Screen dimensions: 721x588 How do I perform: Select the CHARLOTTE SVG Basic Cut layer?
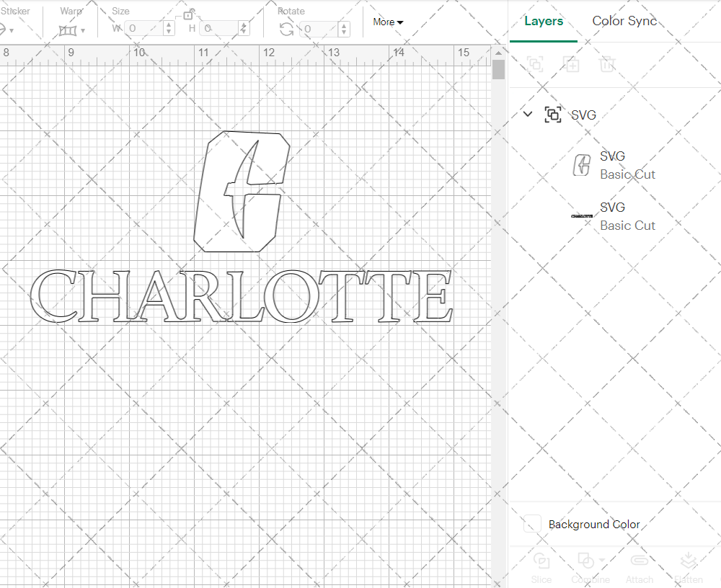[x=627, y=216]
